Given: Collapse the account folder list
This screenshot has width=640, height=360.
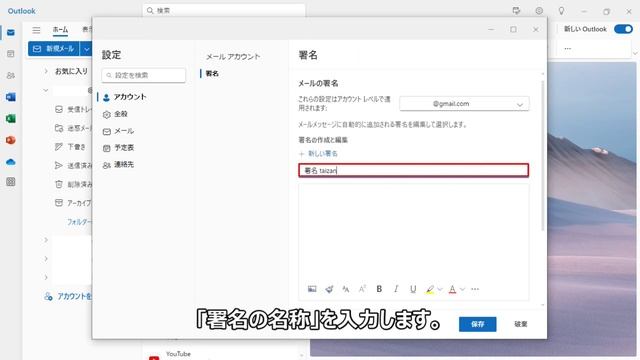Looking at the screenshot, I should [46, 90].
